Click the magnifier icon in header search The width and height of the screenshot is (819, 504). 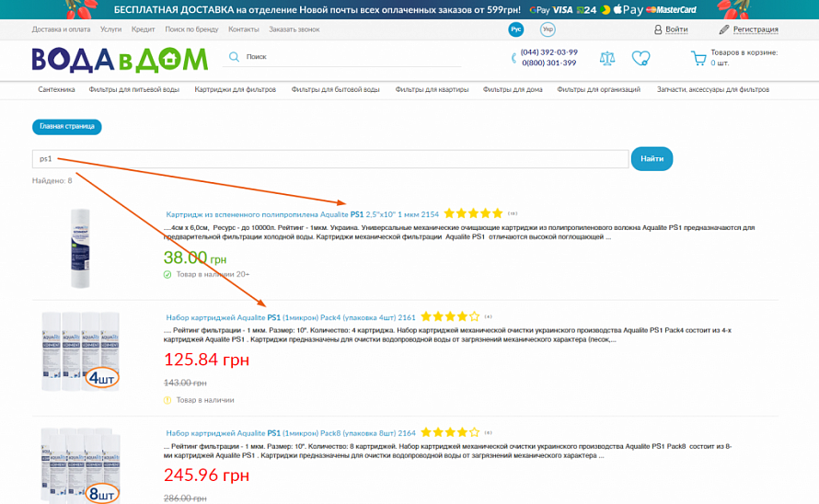pos(234,56)
